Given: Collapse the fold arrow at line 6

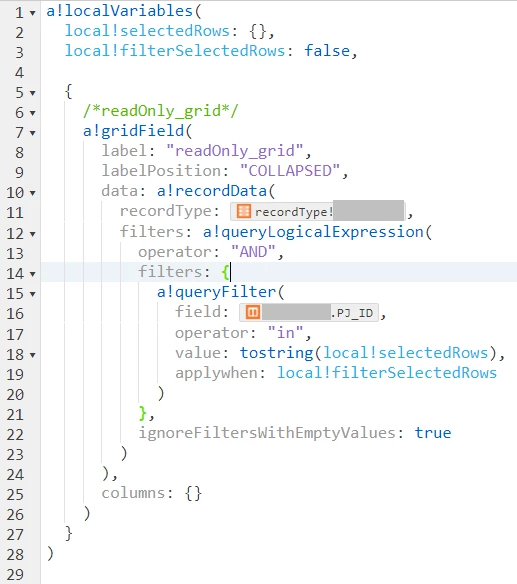Looking at the screenshot, I should pyautogui.click(x=33, y=113).
